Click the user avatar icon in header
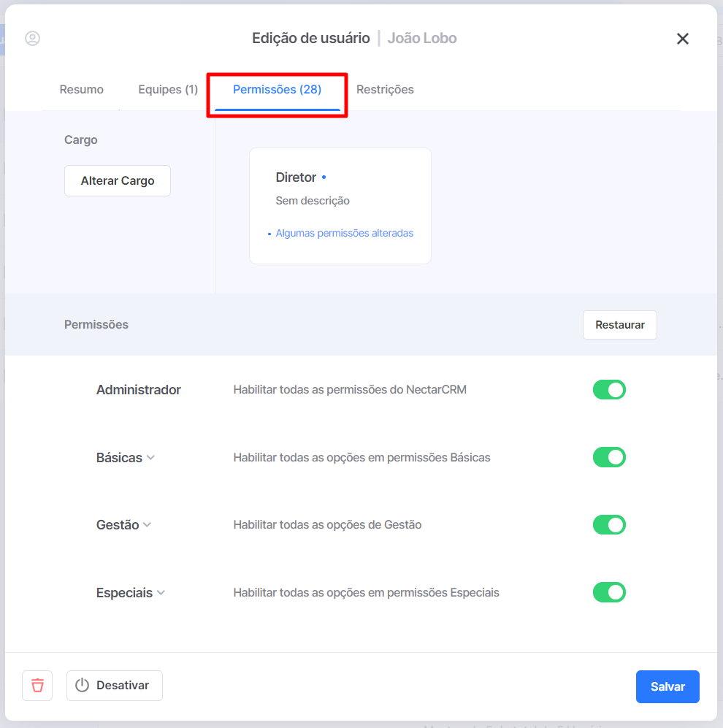 point(33,38)
